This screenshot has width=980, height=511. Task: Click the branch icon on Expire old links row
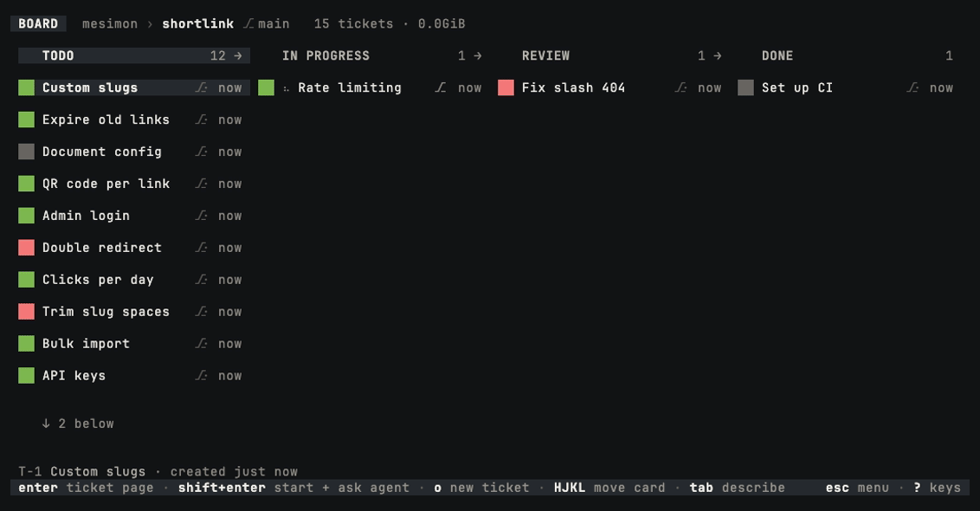pos(201,120)
